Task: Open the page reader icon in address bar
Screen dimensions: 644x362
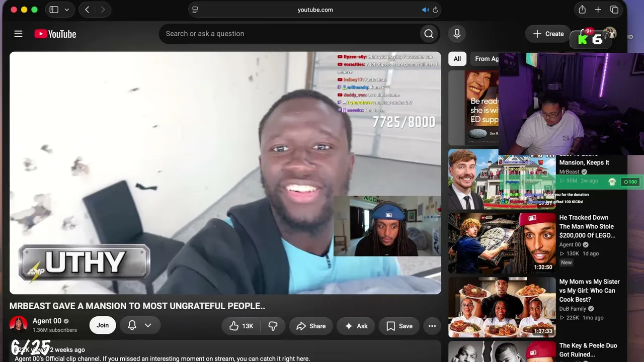Action: coord(195,10)
